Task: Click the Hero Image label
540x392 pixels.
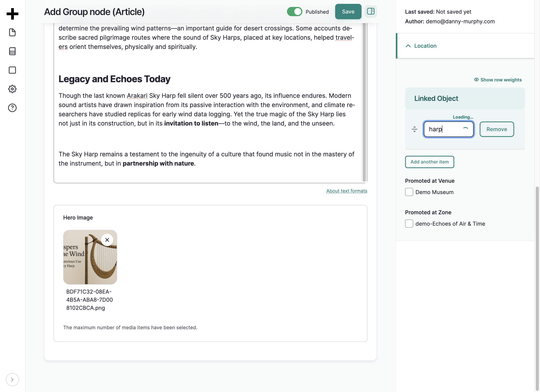Action: click(78, 218)
